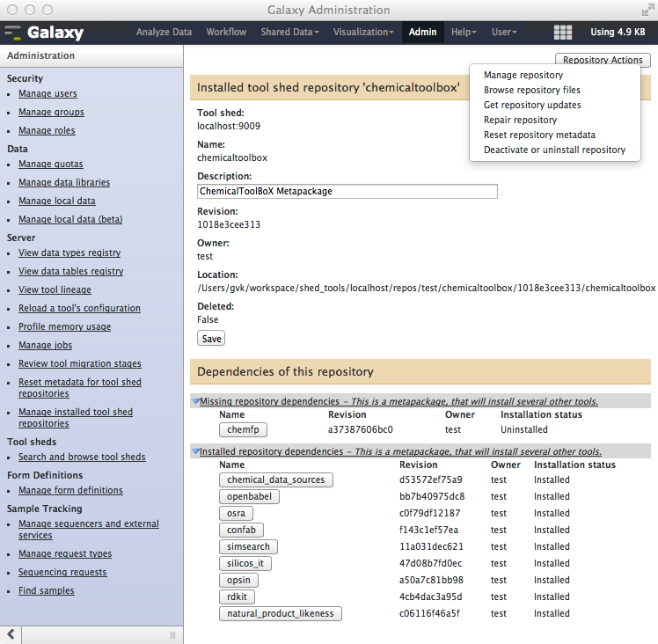
Task: Open Manage request types link
Action: click(65, 553)
